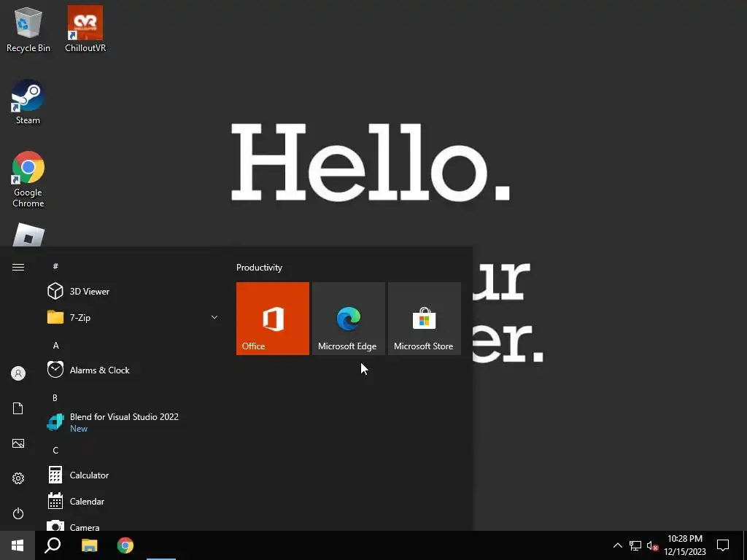This screenshot has width=747, height=560.
Task: Launch Blend for Visual Studio 2022
Action: (134, 422)
